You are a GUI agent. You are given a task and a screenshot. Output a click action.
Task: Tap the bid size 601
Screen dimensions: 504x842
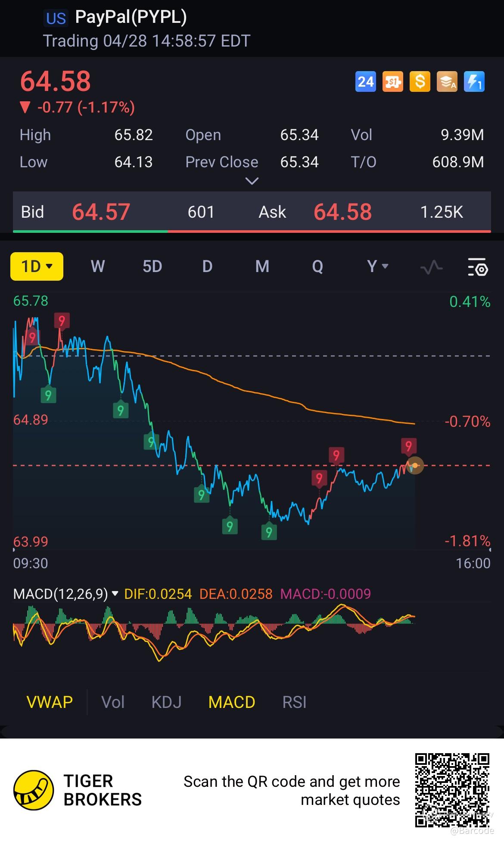coord(201,212)
